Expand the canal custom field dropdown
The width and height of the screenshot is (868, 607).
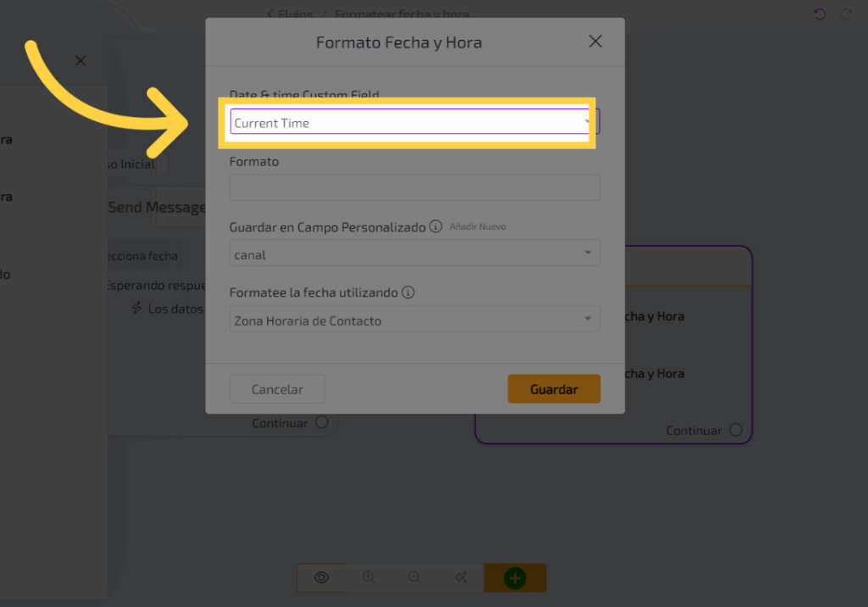click(x=415, y=253)
